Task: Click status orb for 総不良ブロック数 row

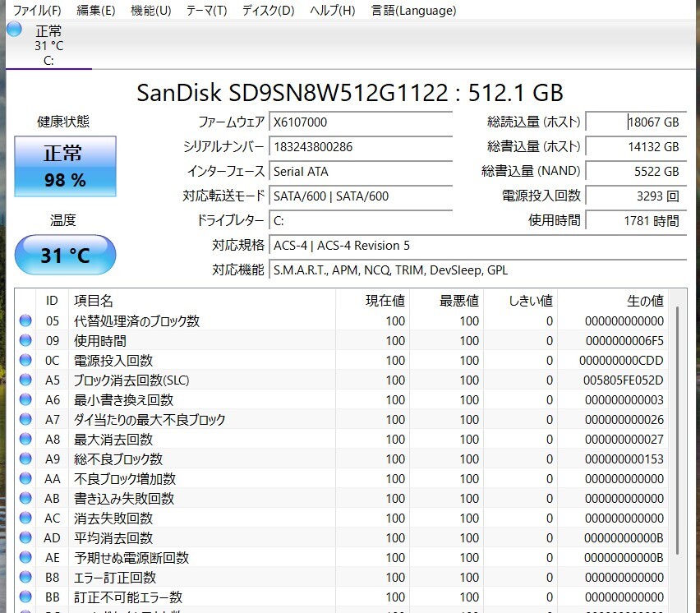Action: pos(25,459)
